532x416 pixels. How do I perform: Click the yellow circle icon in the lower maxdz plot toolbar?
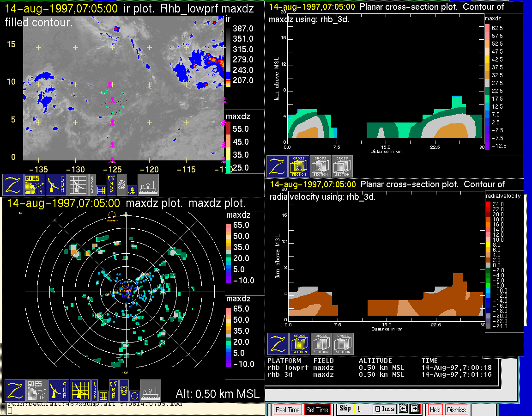pyautogui.click(x=133, y=395)
